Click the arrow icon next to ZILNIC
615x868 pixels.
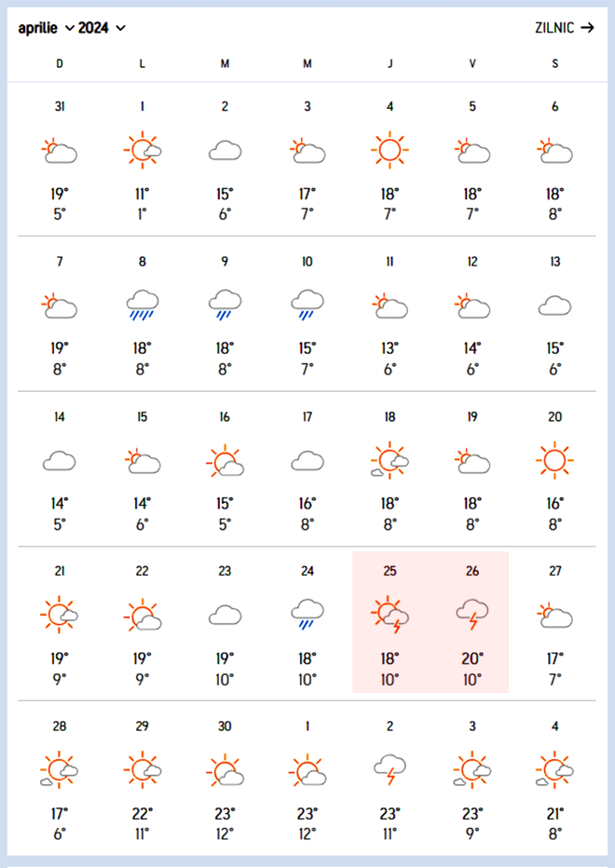tap(587, 28)
